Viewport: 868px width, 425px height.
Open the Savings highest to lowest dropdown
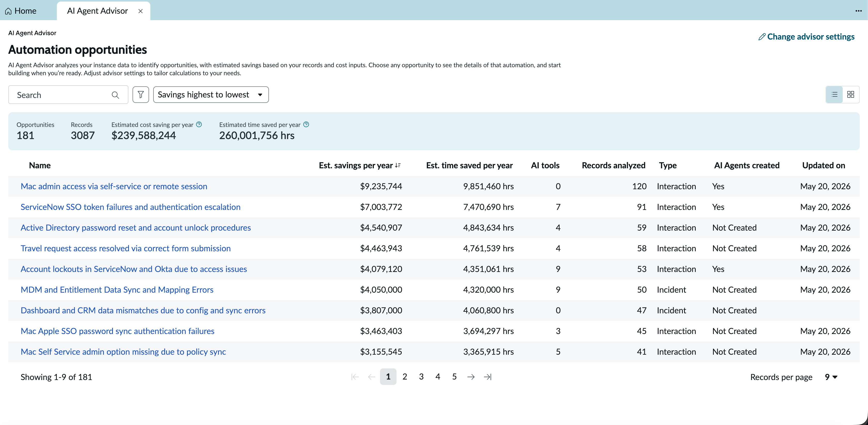(211, 95)
